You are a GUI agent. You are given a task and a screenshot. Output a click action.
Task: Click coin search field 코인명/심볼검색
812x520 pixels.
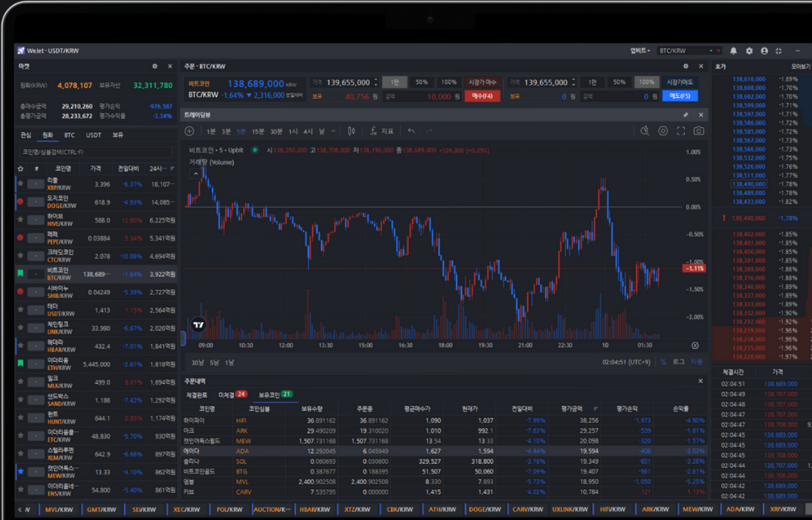click(x=95, y=152)
